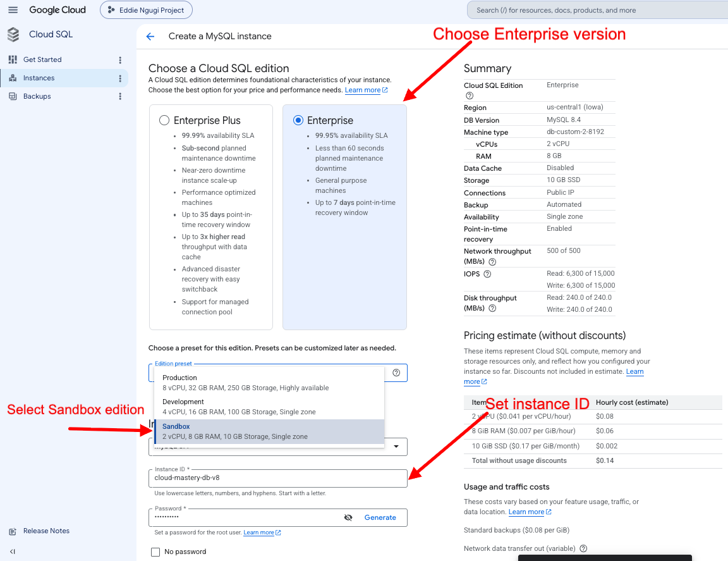The width and height of the screenshot is (728, 561).
Task: Click the MySQL 8.4 DB version value
Action: click(x=564, y=120)
